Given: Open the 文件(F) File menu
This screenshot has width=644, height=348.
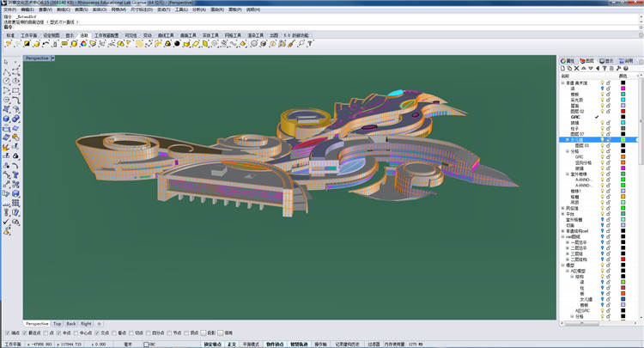Looking at the screenshot, I should 9,9.
